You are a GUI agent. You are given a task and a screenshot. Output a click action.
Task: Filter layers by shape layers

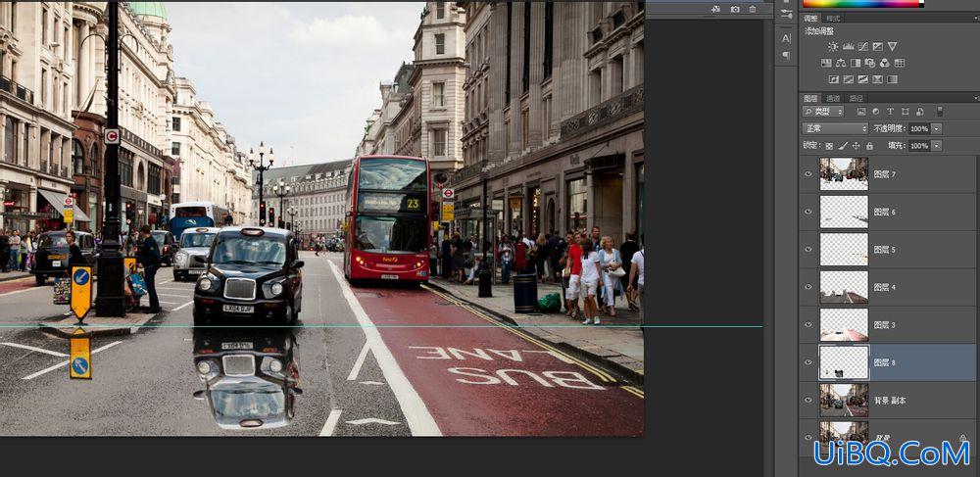point(905,111)
